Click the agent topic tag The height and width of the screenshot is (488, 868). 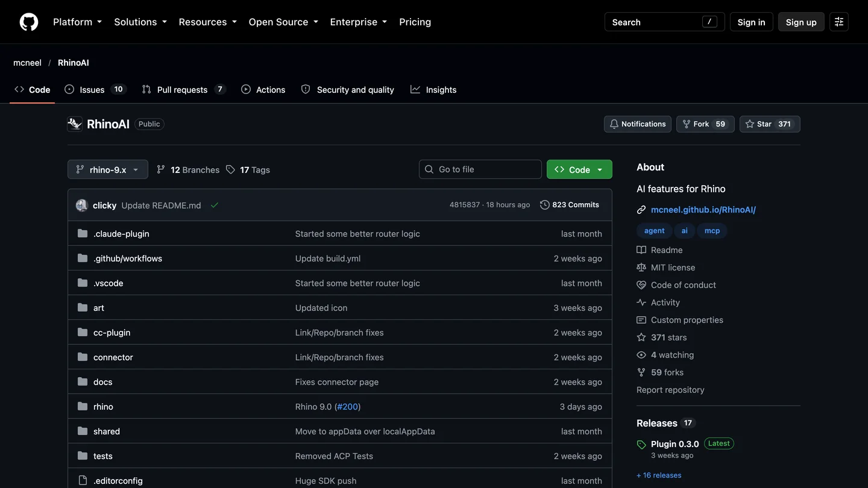pos(654,231)
